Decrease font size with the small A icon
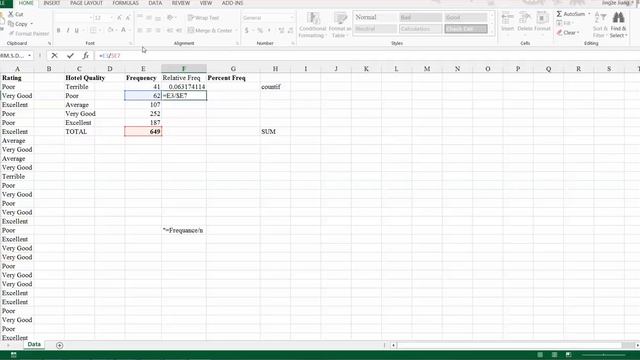This screenshot has height=360, width=640. coord(128,18)
